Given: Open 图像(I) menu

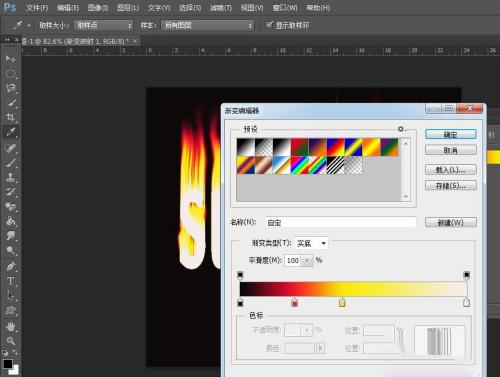Looking at the screenshot, I should [98, 8].
